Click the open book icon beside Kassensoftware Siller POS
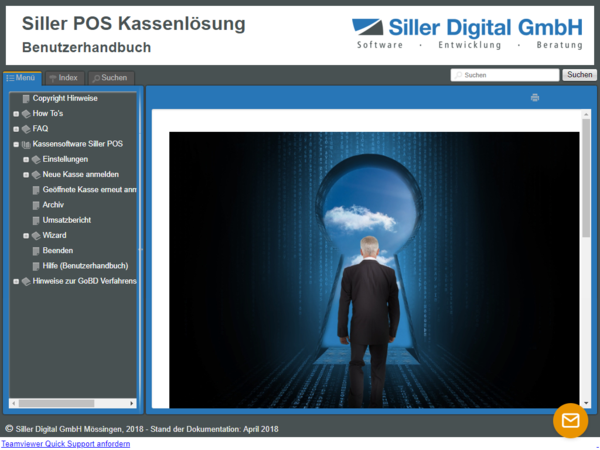600x450 pixels. (26, 144)
